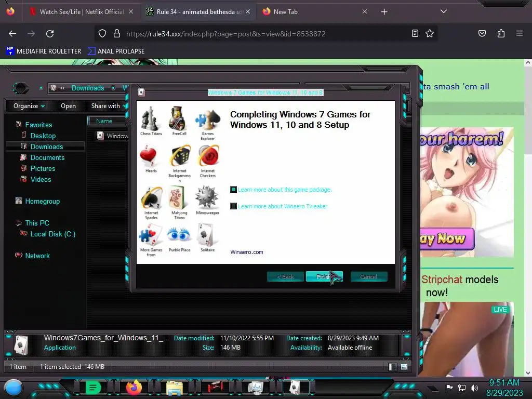Viewport: 532px width, 399px height.
Task: Select Downloads in the Explorer sidebar
Action: (46, 147)
